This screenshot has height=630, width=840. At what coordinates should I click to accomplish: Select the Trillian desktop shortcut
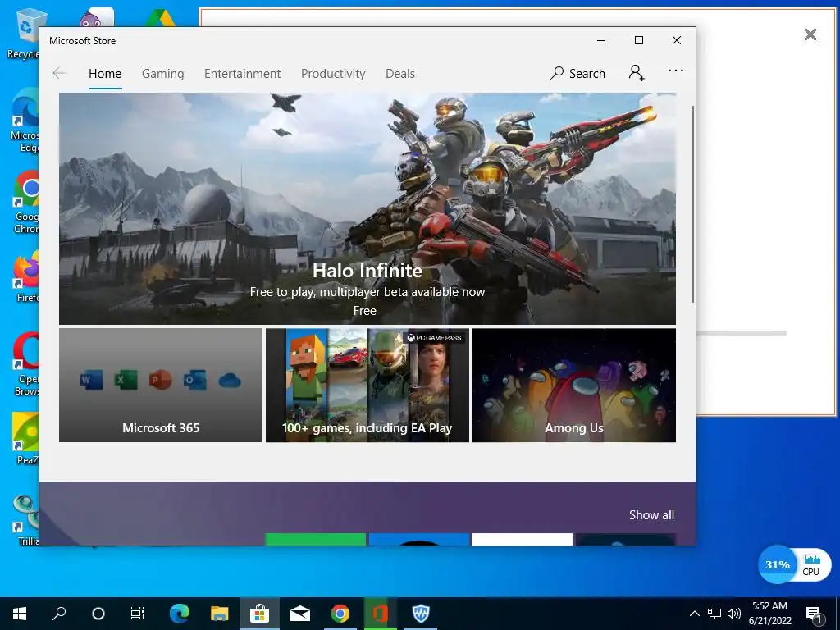click(x=27, y=521)
